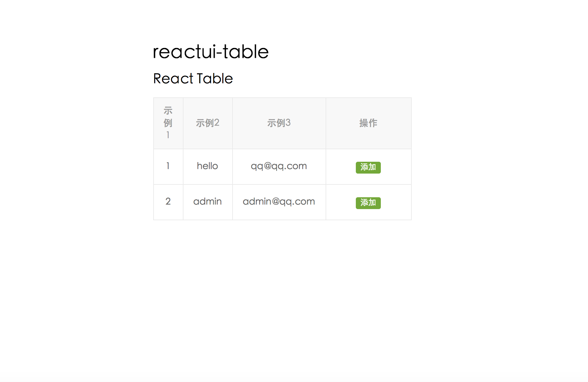Click the qq@qq.com email cell
This screenshot has width=588, height=382.
pos(279,166)
